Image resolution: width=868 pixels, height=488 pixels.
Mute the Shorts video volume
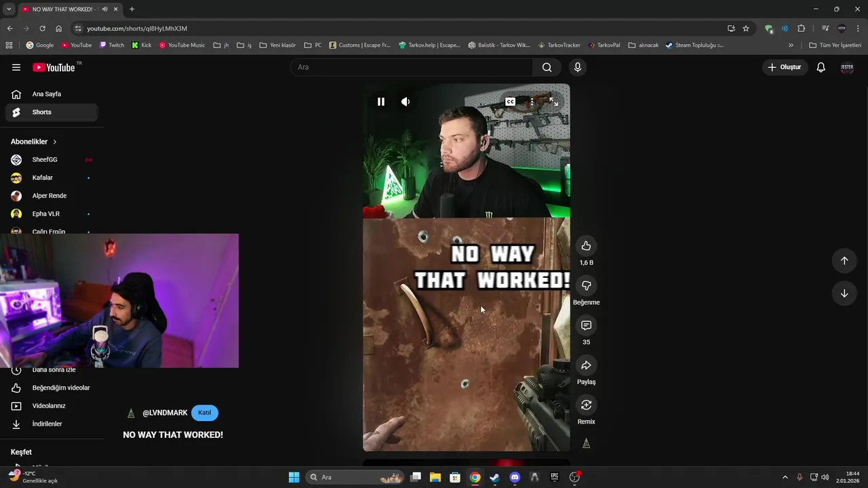(406, 102)
